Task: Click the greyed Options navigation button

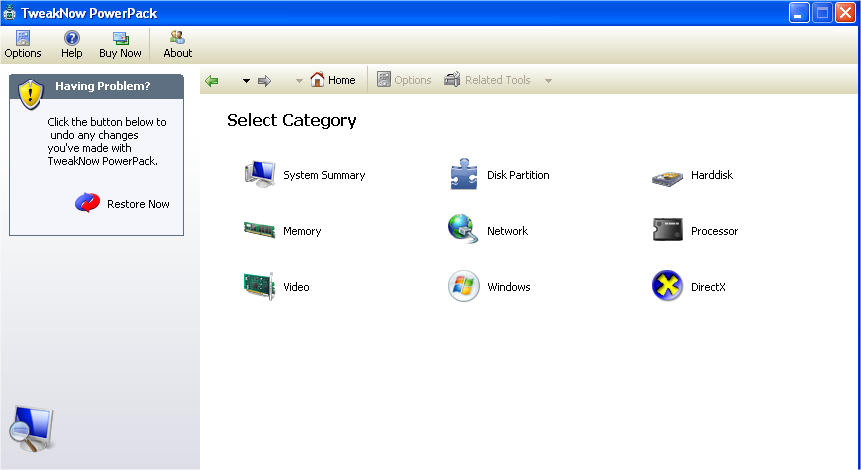Action: pos(404,80)
